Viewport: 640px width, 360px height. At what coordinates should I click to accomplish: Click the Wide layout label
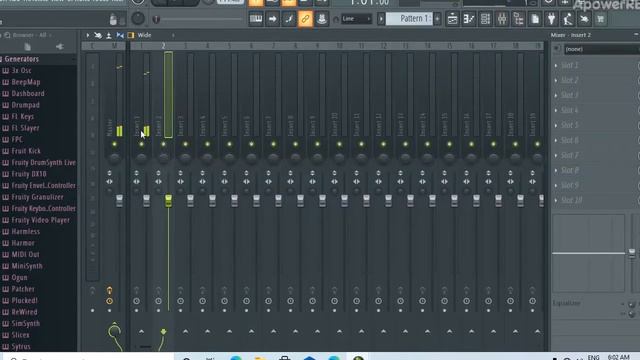coord(144,36)
